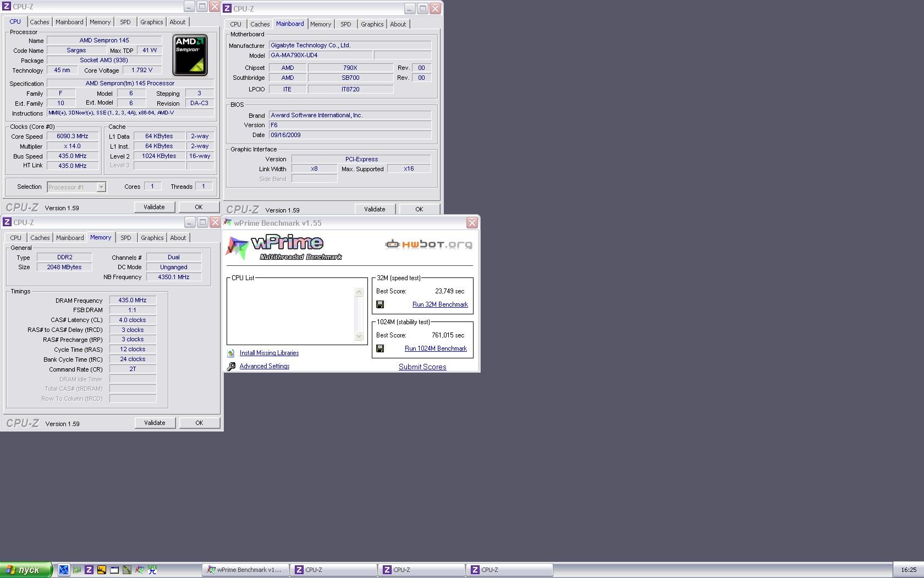
Task: Launch CPU-Z from the quick launch bar
Action: click(x=89, y=570)
